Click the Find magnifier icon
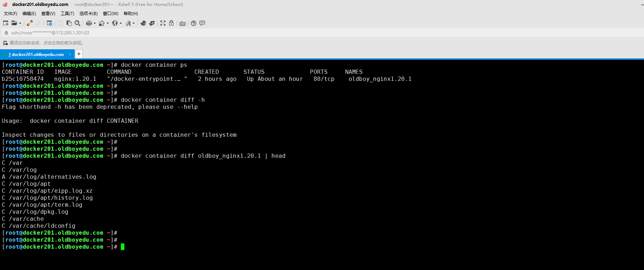 tap(77, 23)
